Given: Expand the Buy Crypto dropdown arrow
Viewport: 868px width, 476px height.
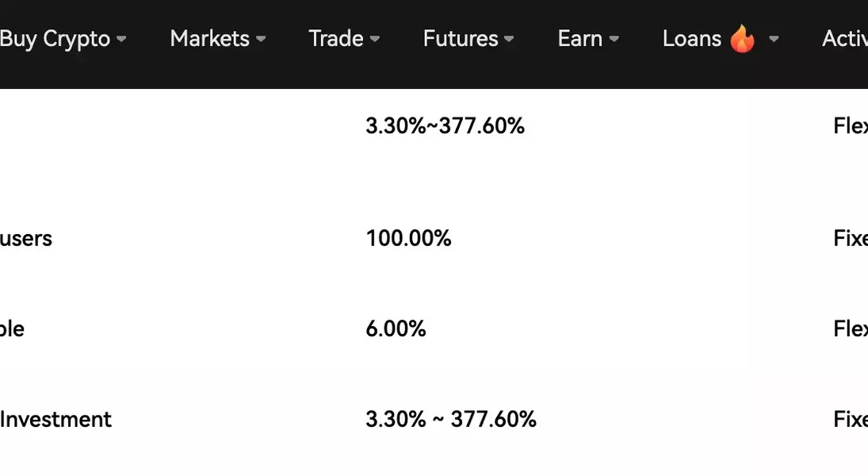Looking at the screenshot, I should click(x=121, y=39).
